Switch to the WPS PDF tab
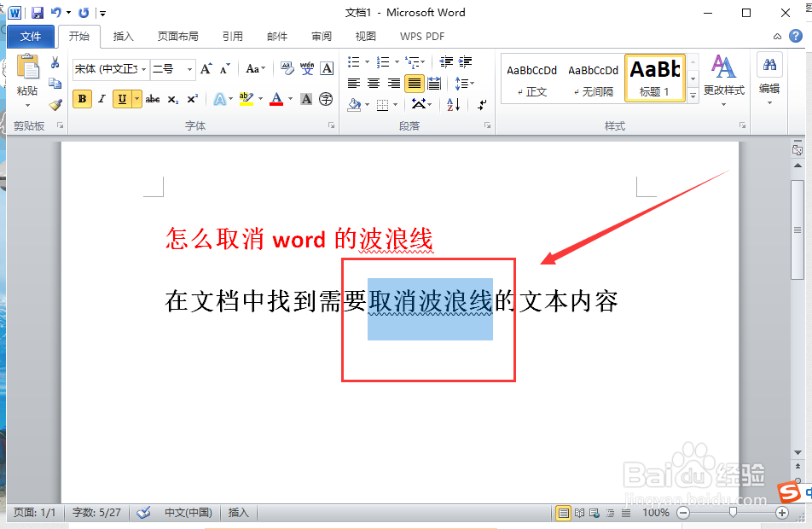 coord(422,37)
